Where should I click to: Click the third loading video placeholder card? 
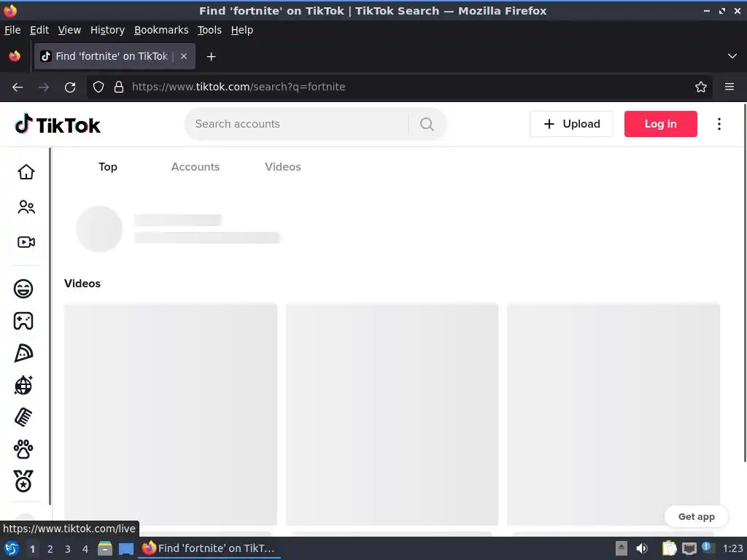coord(613,414)
